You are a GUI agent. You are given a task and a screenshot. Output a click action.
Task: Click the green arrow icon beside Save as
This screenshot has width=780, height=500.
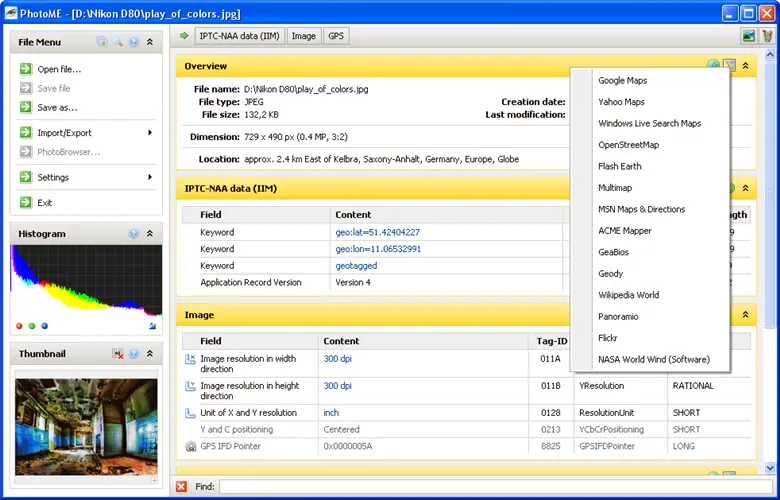(x=25, y=107)
